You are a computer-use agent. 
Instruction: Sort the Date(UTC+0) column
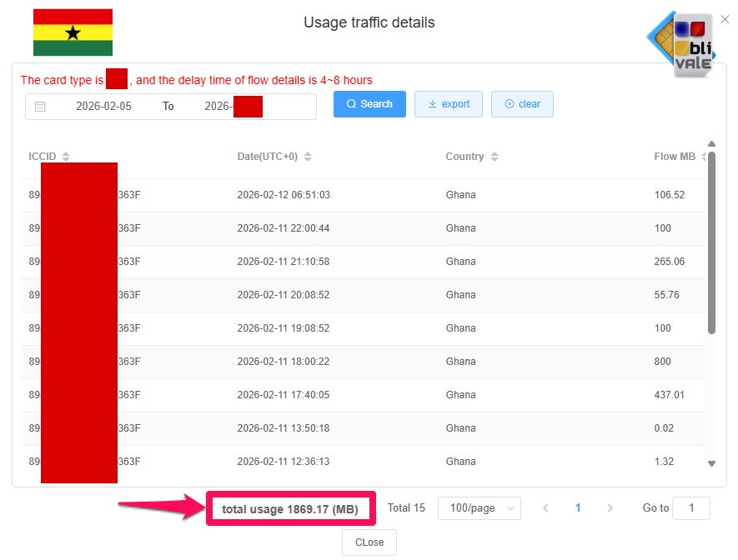(x=307, y=156)
